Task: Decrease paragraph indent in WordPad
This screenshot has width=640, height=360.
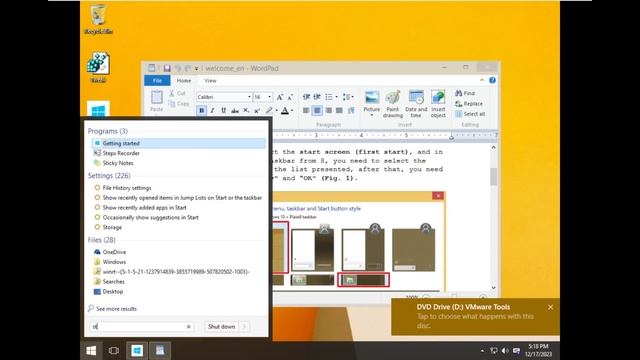Action: pos(306,97)
